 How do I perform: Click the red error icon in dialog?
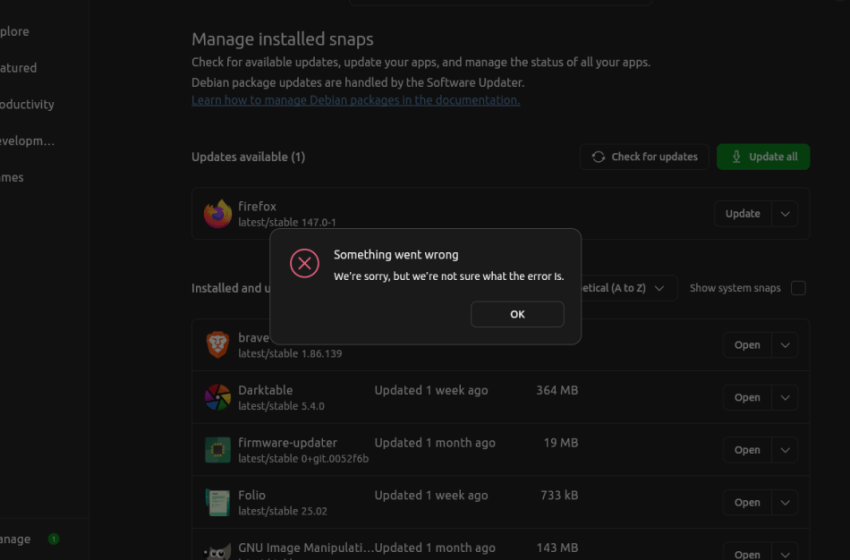304,264
